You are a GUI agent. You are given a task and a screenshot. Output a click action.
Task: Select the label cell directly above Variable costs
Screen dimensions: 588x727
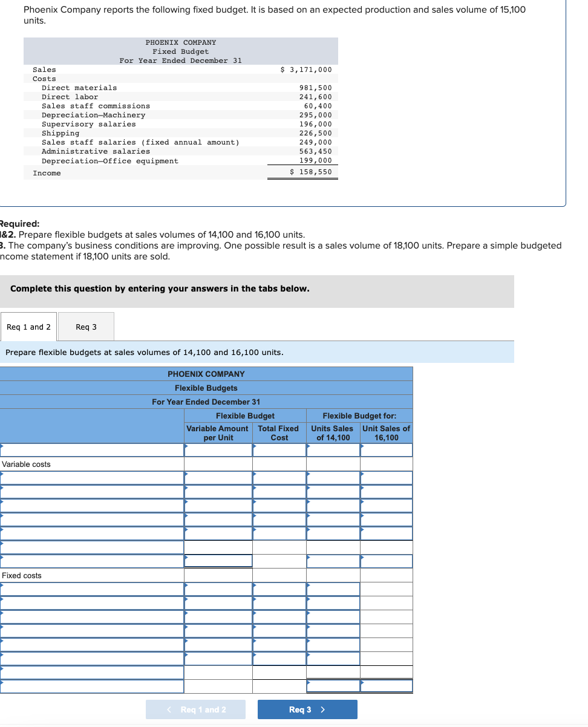point(92,450)
